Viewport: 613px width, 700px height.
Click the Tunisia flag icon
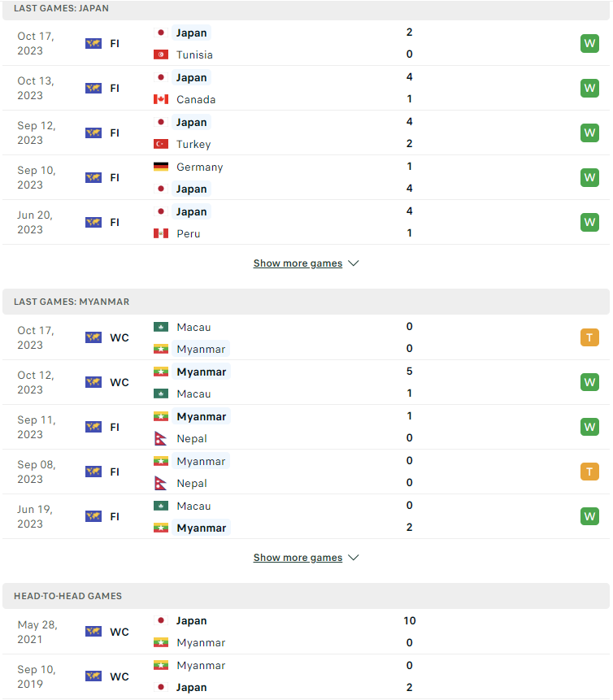click(161, 54)
